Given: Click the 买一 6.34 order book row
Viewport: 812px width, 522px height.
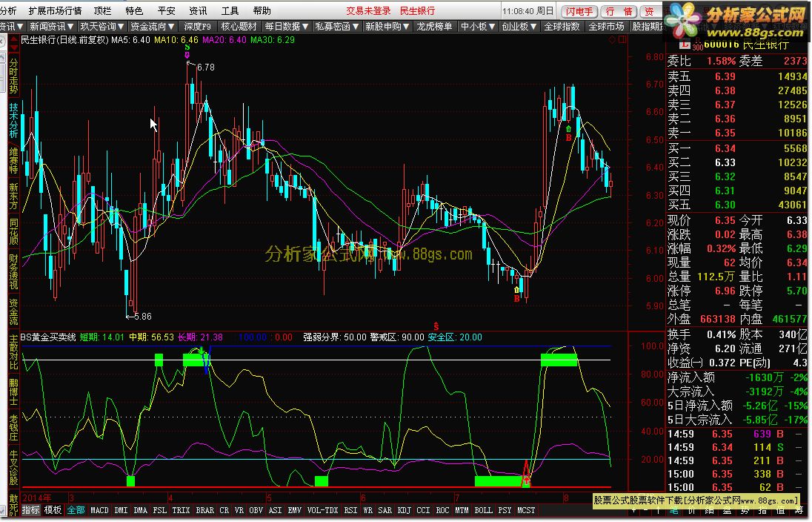Looking at the screenshot, I should [737, 148].
